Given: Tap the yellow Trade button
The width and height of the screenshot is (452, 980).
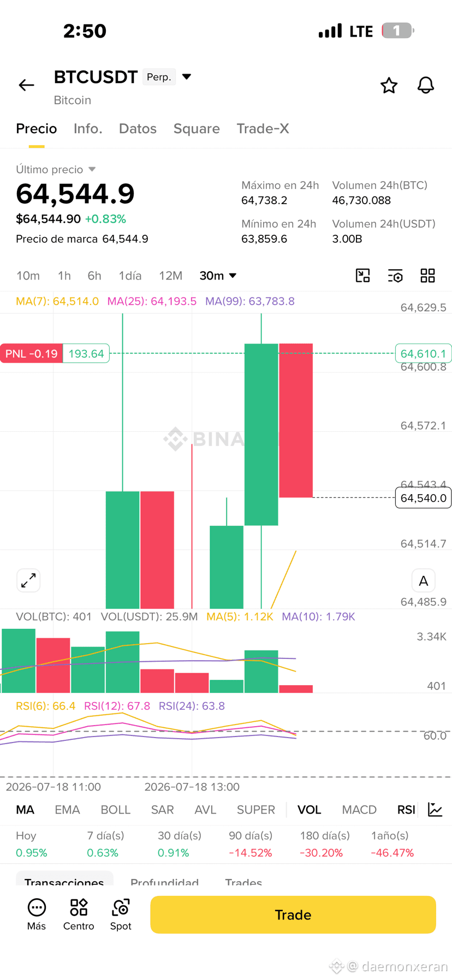Looking at the screenshot, I should pyautogui.click(x=293, y=914).
